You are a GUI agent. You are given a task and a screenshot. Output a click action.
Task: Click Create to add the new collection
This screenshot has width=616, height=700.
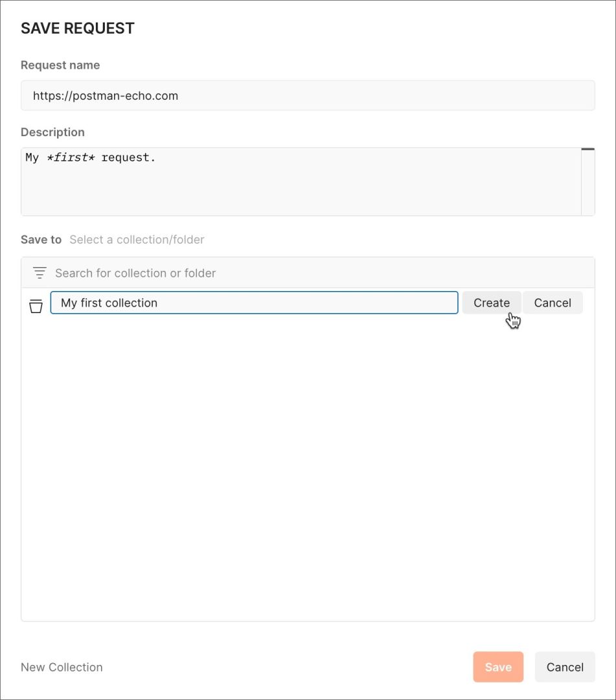point(492,303)
